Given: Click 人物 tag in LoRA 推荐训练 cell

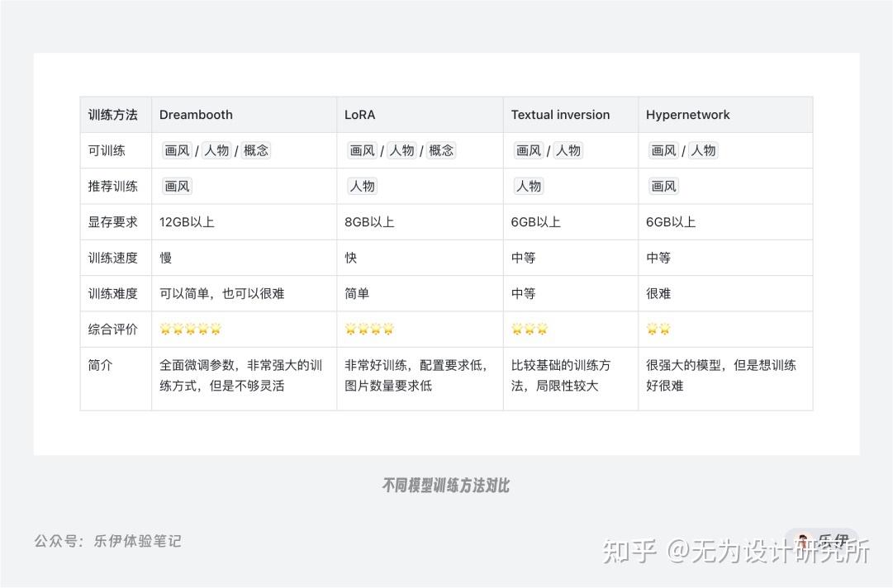Looking at the screenshot, I should pos(362,186).
